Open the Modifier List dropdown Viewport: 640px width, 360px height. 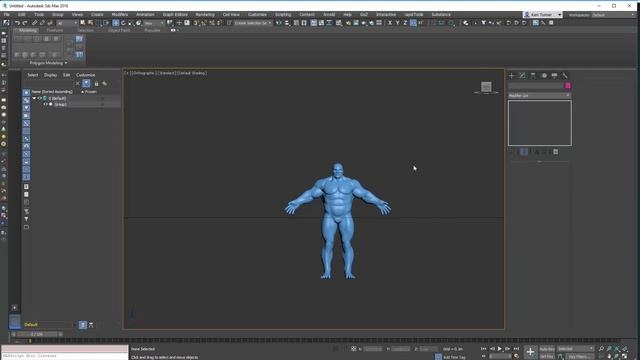tap(539, 95)
